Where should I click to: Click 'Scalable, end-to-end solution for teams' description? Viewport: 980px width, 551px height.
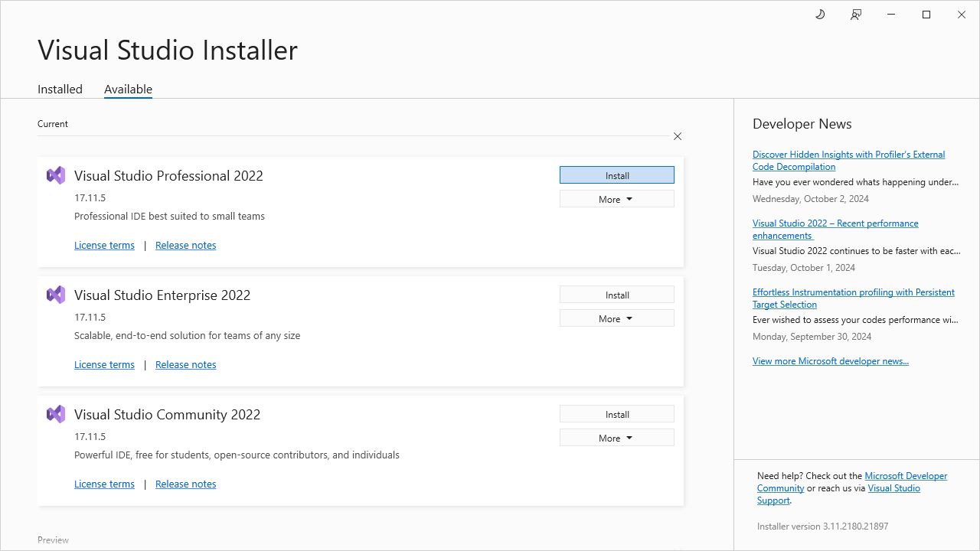[187, 335]
